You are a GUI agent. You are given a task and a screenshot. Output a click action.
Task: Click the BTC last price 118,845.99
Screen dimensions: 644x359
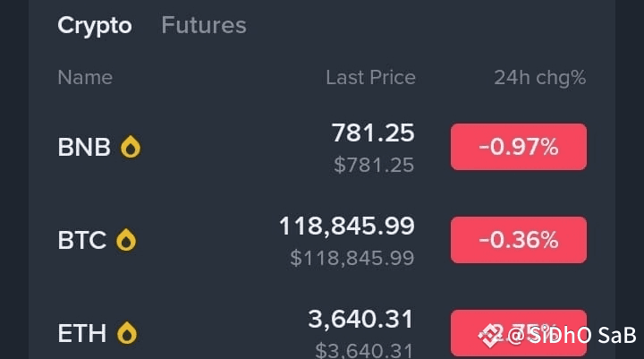pos(347,227)
